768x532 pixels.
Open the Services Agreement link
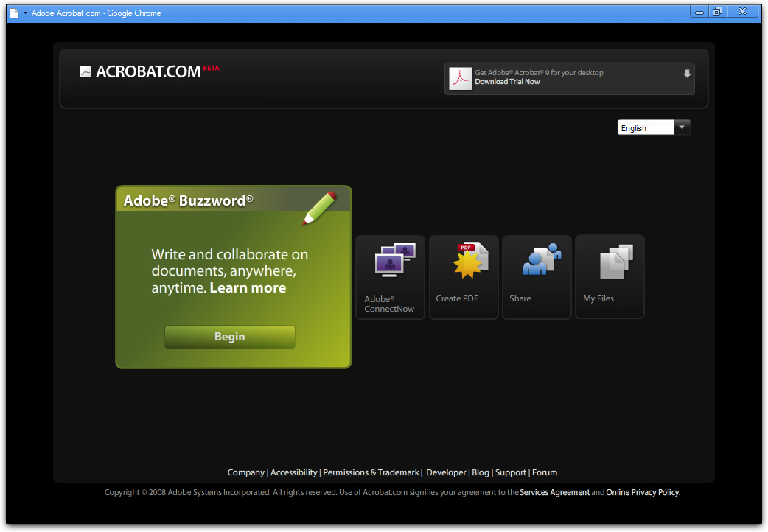click(x=555, y=492)
